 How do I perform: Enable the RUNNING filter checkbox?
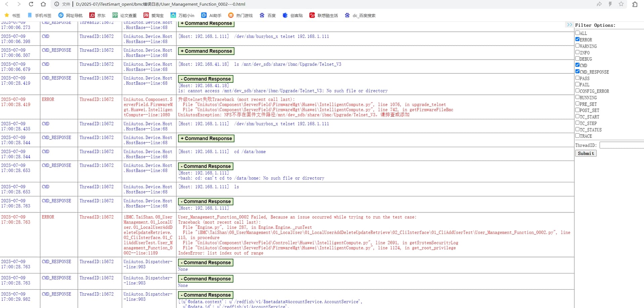577,97
